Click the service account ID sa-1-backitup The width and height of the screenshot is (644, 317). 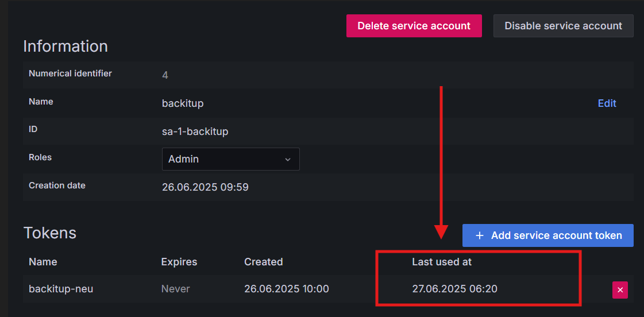[195, 132]
